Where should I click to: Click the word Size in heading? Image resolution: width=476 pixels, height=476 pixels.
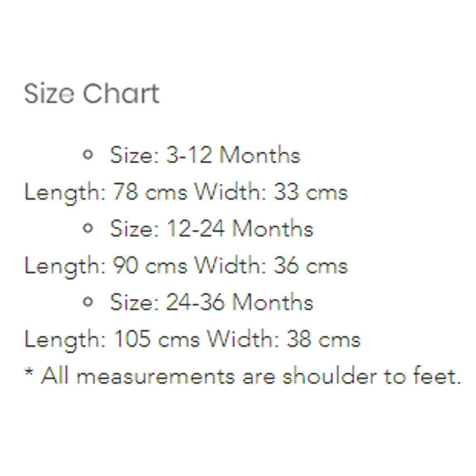[x=49, y=93]
